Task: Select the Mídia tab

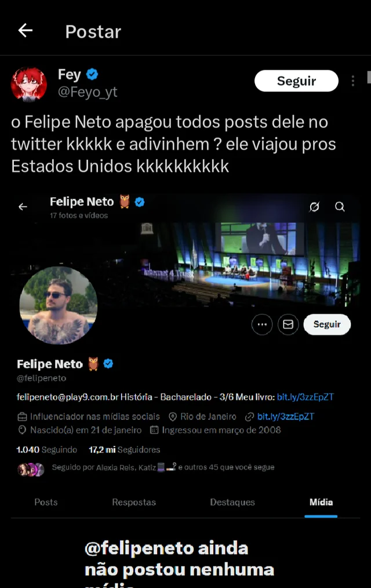Action: pyautogui.click(x=321, y=502)
